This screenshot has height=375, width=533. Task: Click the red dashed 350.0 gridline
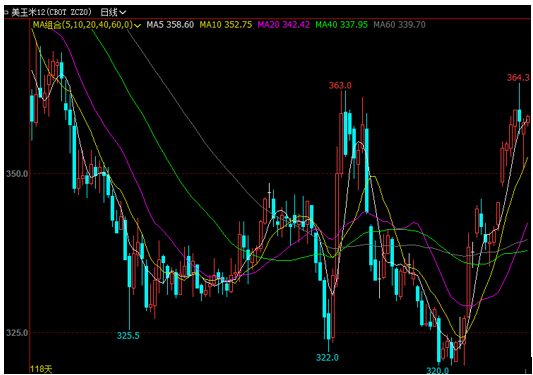click(x=280, y=174)
